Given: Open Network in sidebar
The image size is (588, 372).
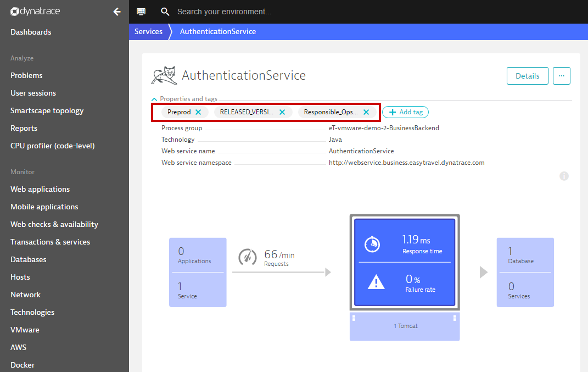Looking at the screenshot, I should pos(25,295).
